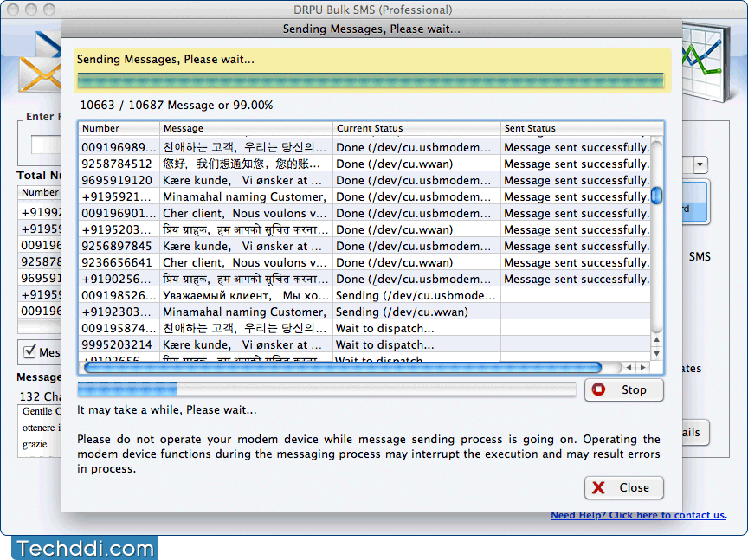Click the Current Status column header

416,128
